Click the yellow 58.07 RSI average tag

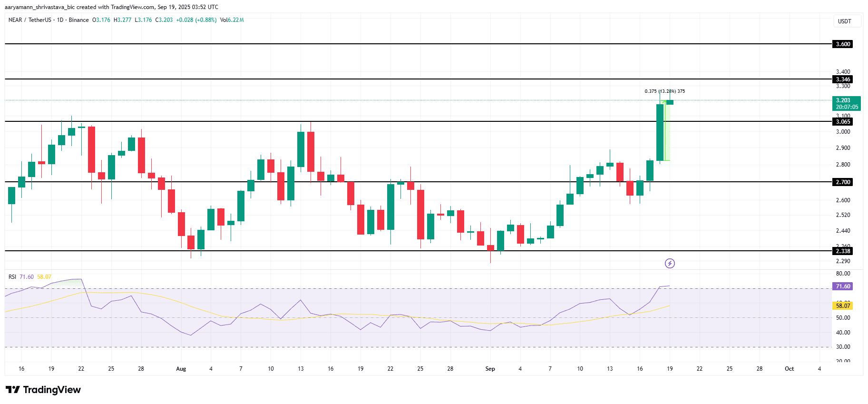click(x=843, y=305)
